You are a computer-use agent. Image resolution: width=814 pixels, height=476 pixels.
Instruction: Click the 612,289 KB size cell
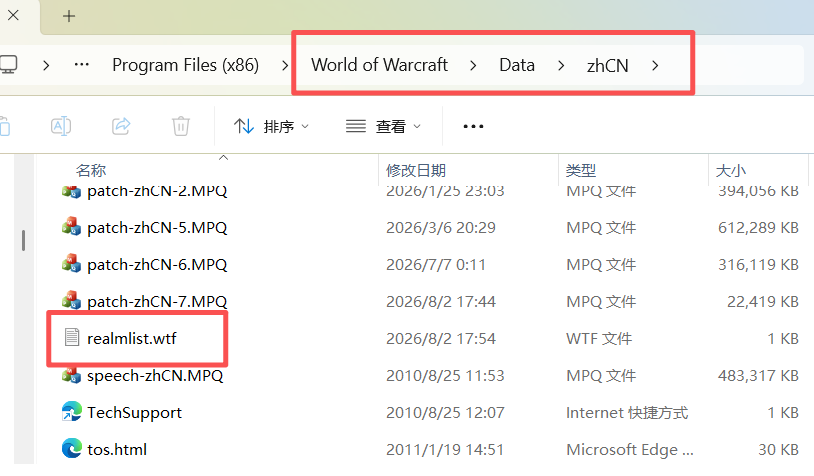758,228
